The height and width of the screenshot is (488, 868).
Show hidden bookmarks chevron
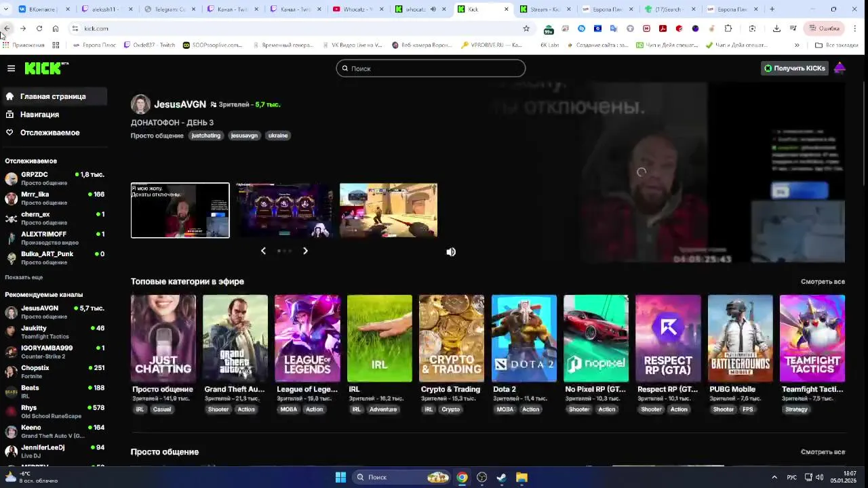click(x=797, y=45)
